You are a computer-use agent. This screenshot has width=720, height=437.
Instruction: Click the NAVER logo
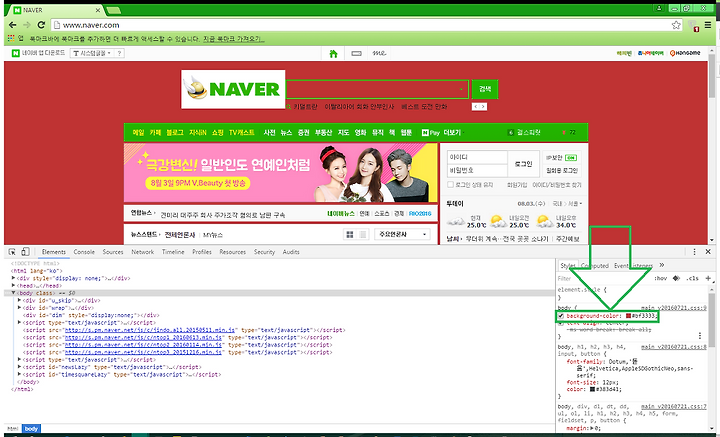(x=233, y=90)
